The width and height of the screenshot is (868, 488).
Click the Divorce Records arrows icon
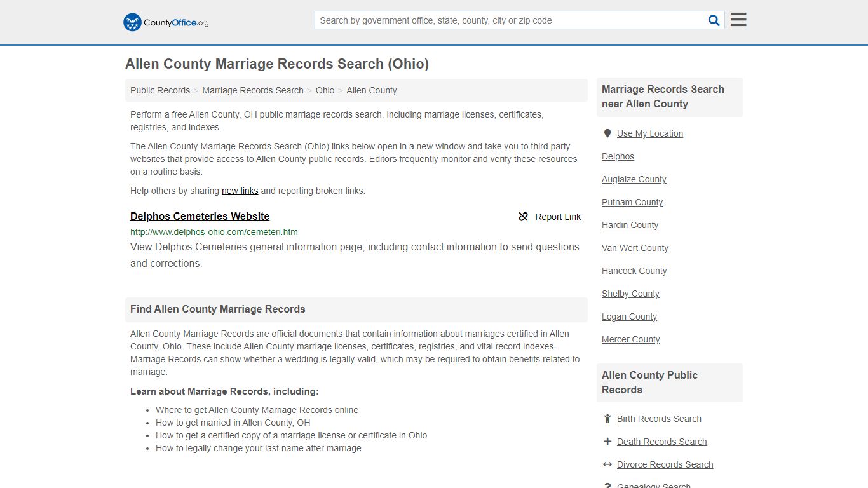point(607,464)
